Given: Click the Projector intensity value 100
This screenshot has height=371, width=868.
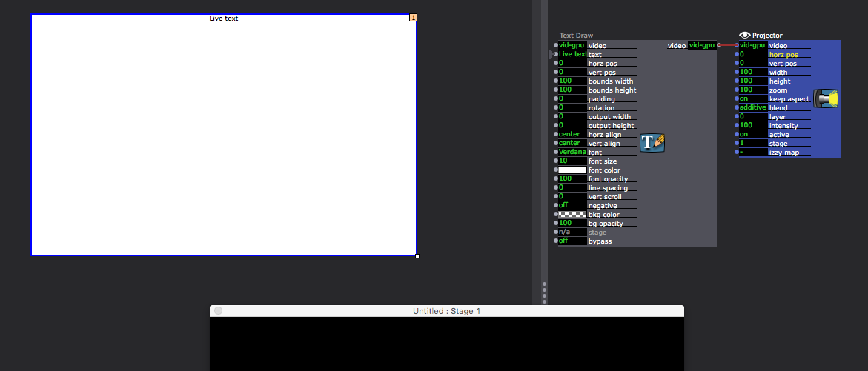Looking at the screenshot, I should (x=753, y=125).
